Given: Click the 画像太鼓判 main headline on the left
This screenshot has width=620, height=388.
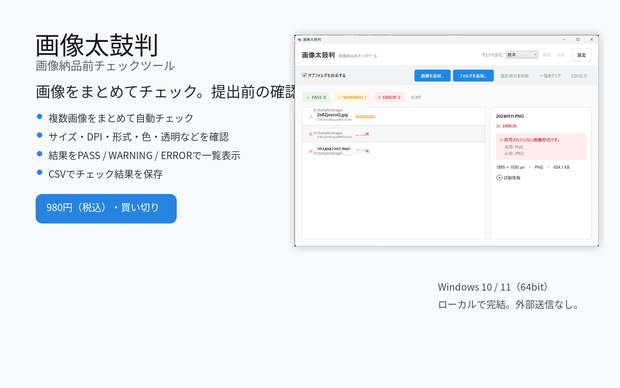Looking at the screenshot, I should [x=97, y=45].
